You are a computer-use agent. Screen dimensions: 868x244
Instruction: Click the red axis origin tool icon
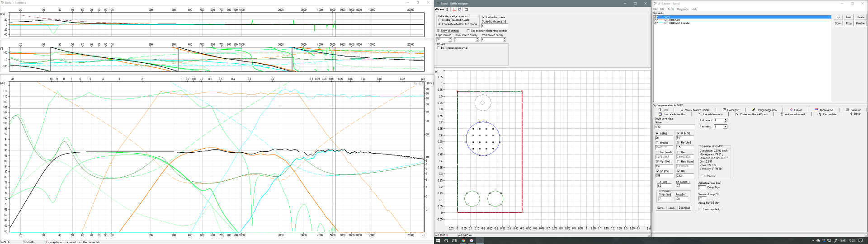(x=454, y=9)
